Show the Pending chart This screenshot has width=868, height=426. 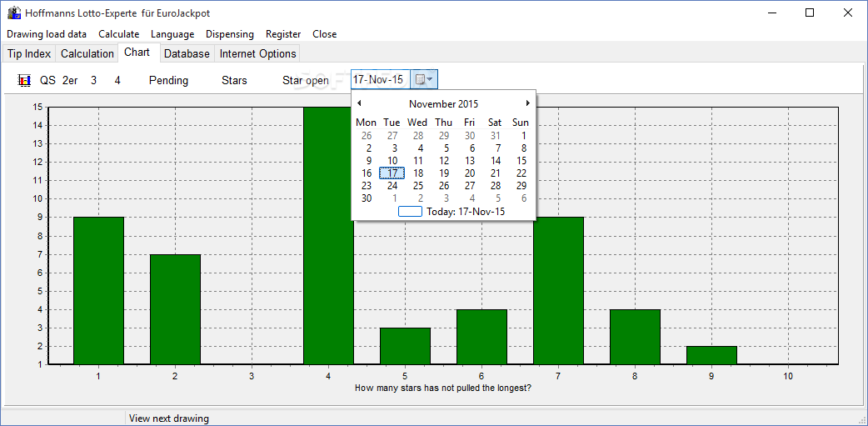tap(169, 80)
